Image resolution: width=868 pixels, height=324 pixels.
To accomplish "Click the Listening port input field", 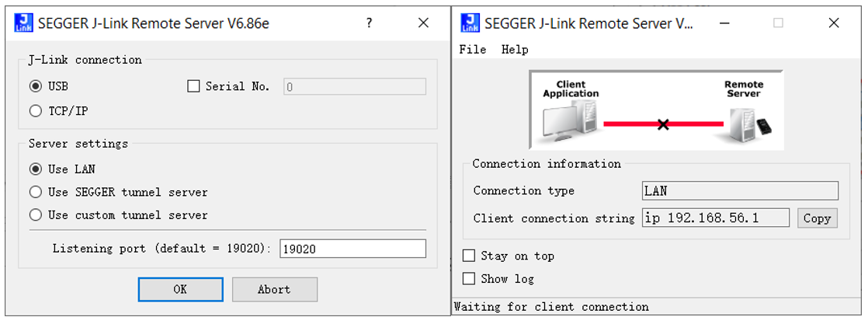I will pyautogui.click(x=352, y=249).
